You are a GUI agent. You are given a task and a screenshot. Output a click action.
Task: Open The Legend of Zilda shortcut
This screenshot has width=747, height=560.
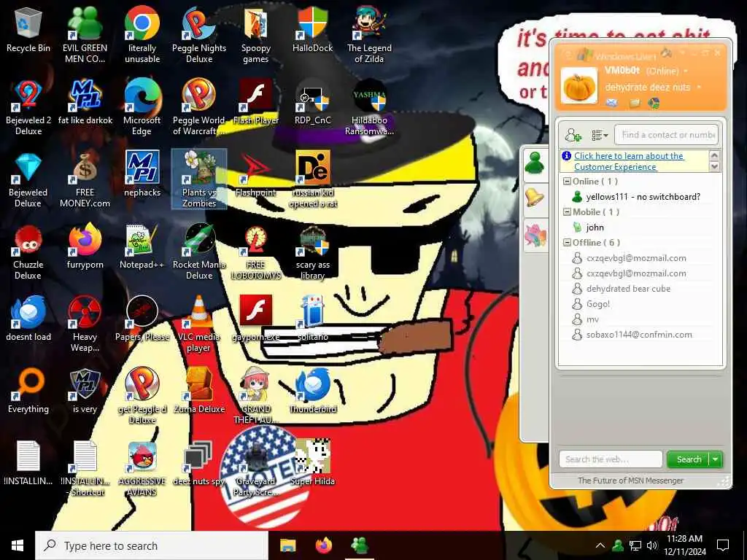pyautogui.click(x=369, y=34)
